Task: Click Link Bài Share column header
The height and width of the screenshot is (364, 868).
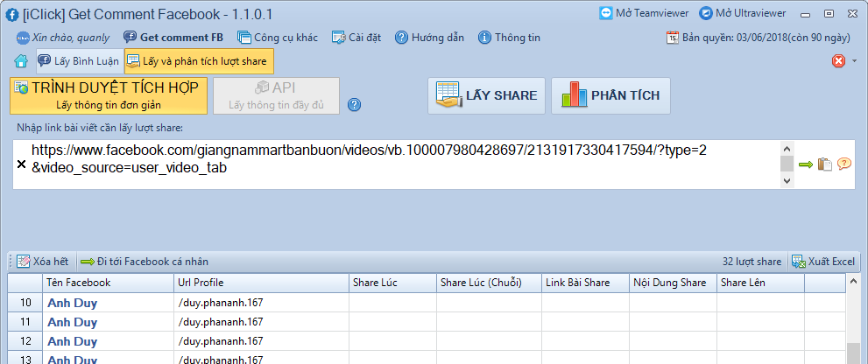Action: tap(585, 283)
